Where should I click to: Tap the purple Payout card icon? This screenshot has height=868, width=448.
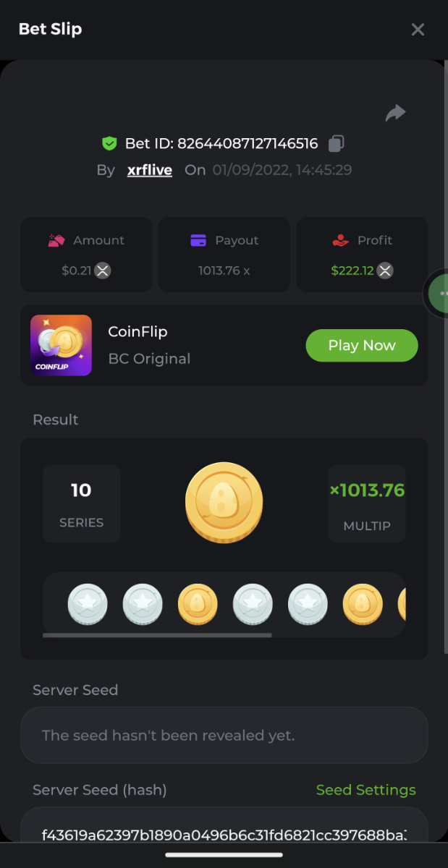point(198,240)
